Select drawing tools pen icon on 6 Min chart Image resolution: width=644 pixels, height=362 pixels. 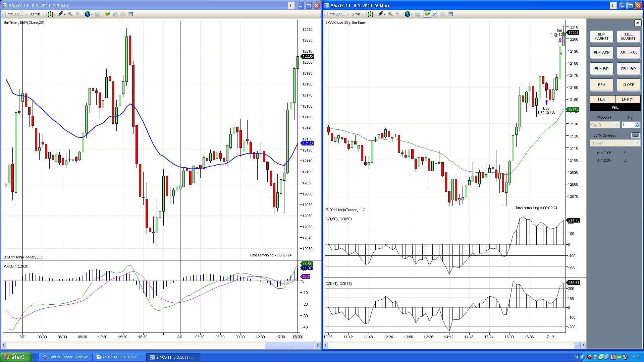point(381,14)
